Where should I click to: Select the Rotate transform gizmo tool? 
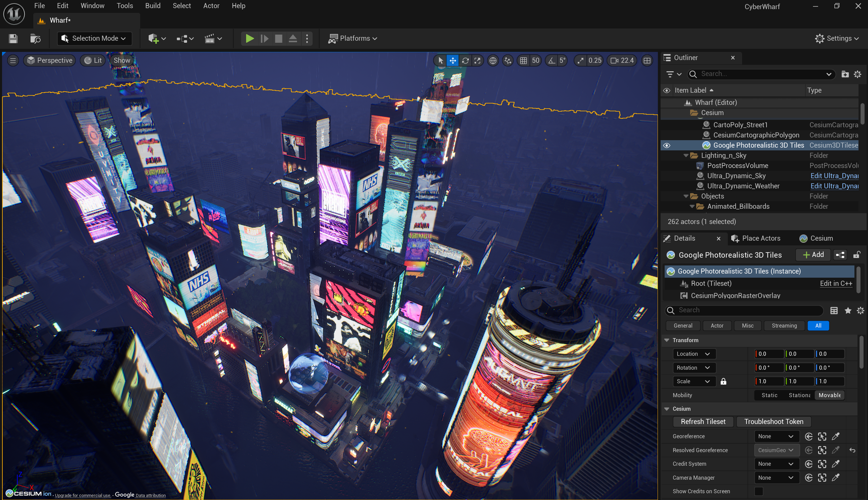[x=465, y=60]
